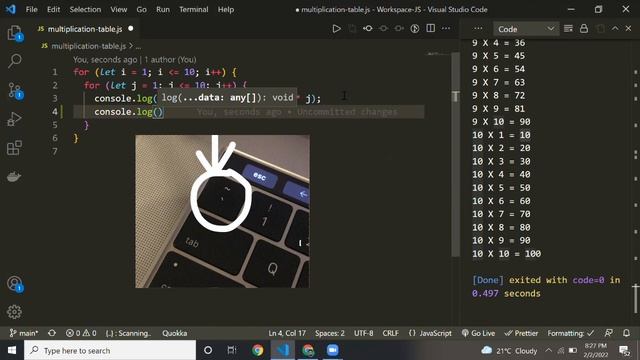Click multiplication-table.js in the breadcrumb
Screen dimensions: 640x360
pyautogui.click(x=88, y=46)
